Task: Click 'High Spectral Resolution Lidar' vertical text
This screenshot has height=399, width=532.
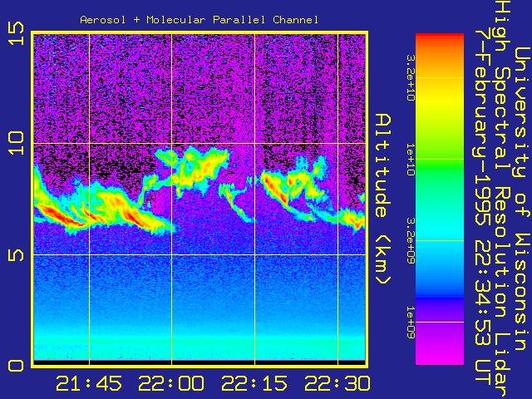Action: tap(502, 199)
